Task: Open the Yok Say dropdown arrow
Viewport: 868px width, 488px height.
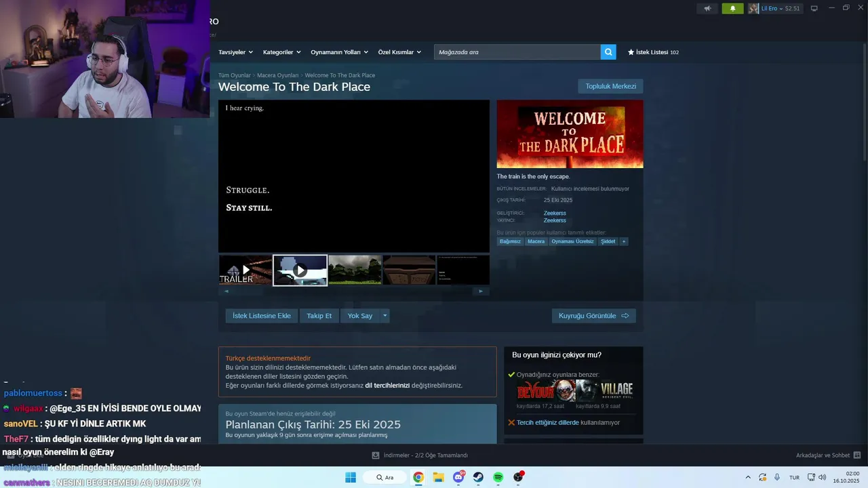Action: (x=385, y=316)
